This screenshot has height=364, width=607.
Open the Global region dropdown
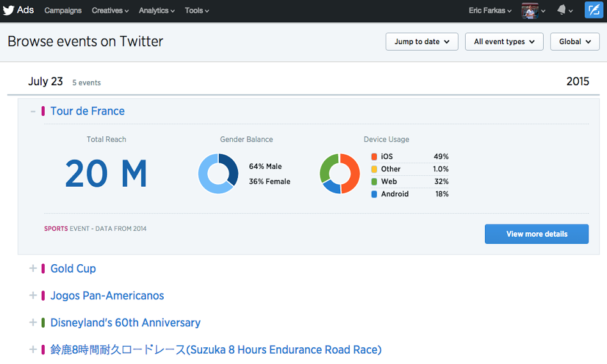(x=574, y=42)
